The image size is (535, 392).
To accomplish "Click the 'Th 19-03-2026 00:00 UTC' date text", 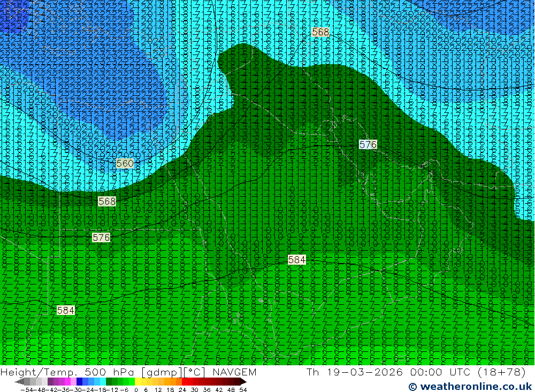I will pos(388,372).
